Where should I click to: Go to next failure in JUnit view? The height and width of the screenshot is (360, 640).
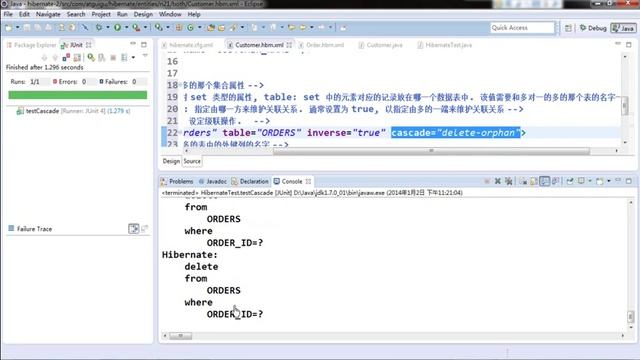pos(44,58)
